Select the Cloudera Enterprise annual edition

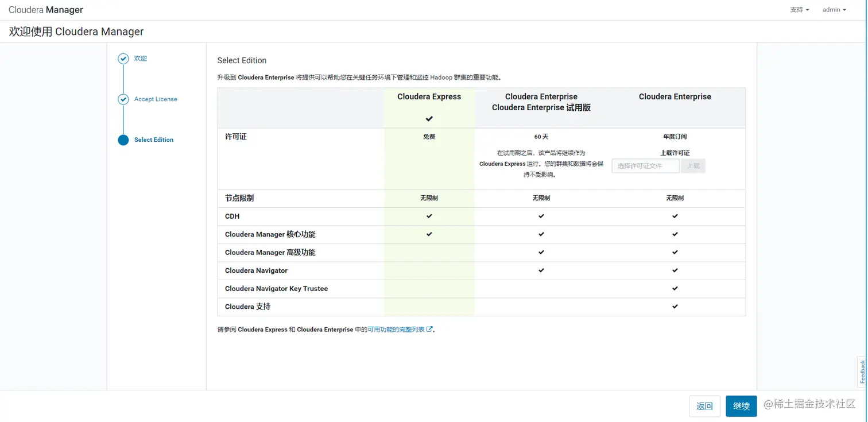pos(675,96)
